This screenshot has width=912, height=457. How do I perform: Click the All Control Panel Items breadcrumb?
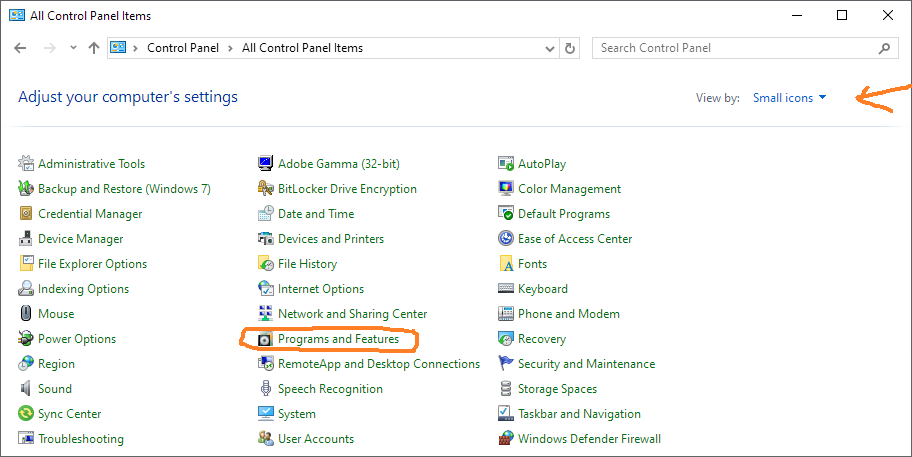pos(302,48)
